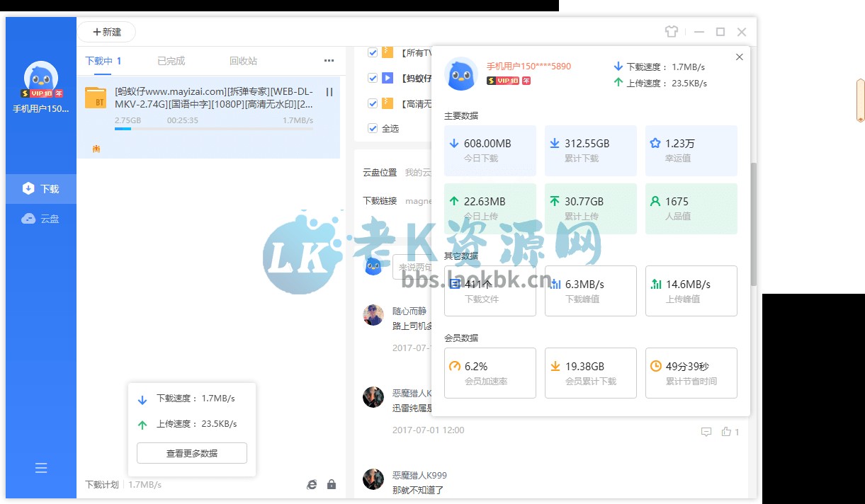Click the blue download speed arrow in the small popup
Viewport: 865px width, 504px height.
coord(142,400)
